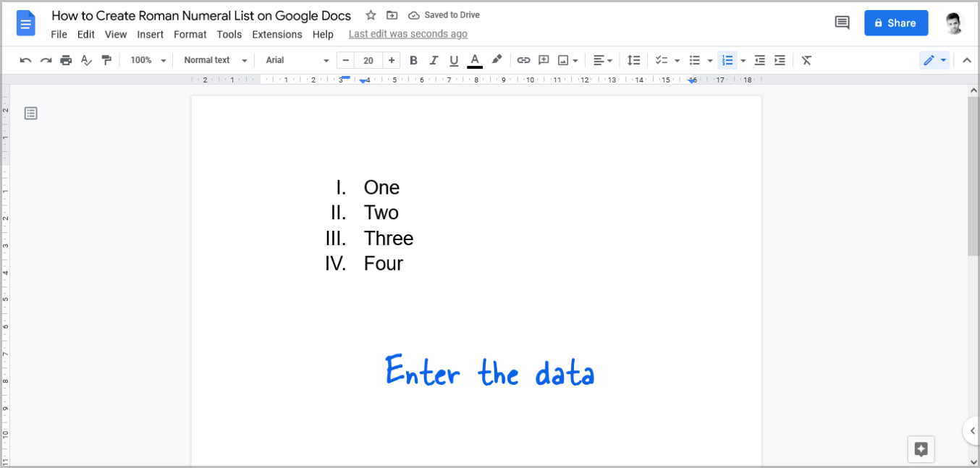Click the vertical scrollbar thumb
980x468 pixels.
973,176
